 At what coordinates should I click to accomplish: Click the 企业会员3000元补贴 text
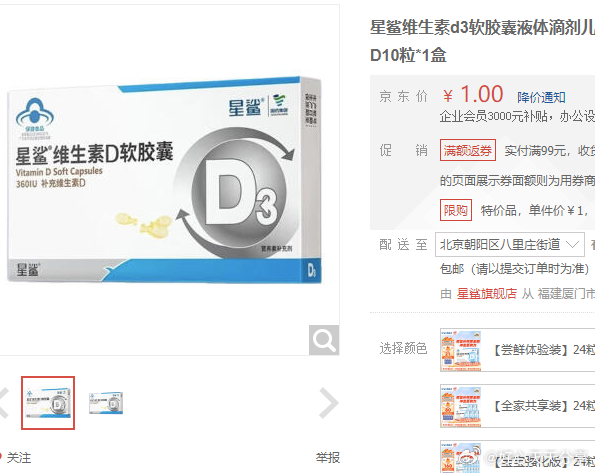click(x=494, y=116)
